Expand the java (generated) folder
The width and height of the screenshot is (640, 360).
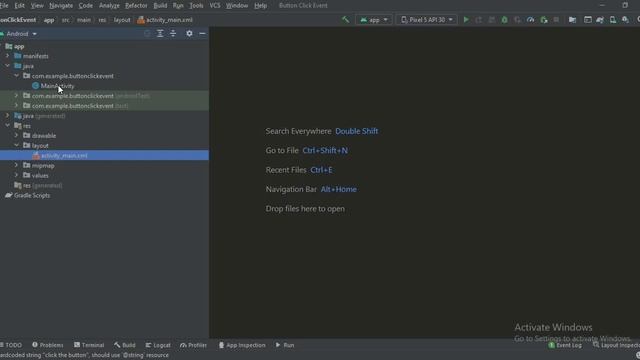click(x=7, y=116)
